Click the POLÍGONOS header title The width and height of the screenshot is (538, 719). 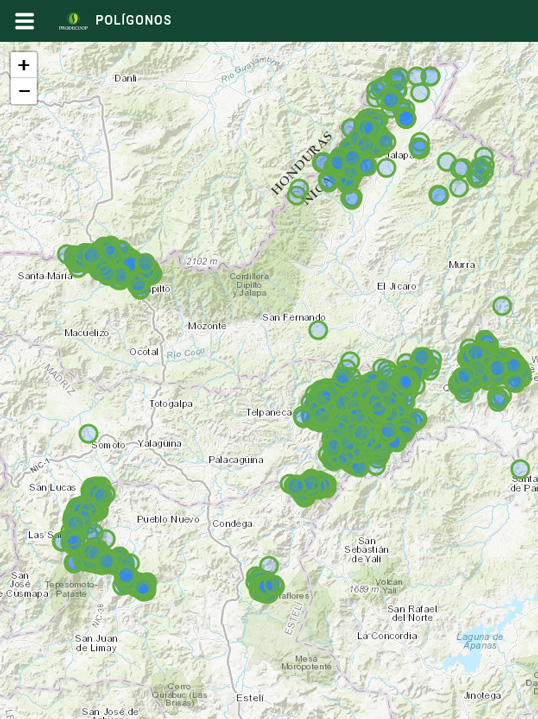pos(133,20)
